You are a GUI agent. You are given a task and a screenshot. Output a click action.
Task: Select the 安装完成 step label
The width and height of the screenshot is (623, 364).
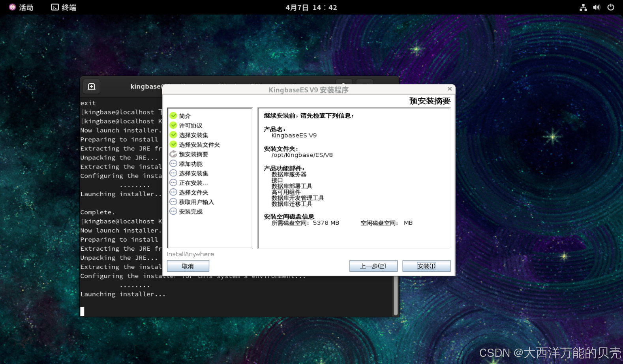coord(191,212)
